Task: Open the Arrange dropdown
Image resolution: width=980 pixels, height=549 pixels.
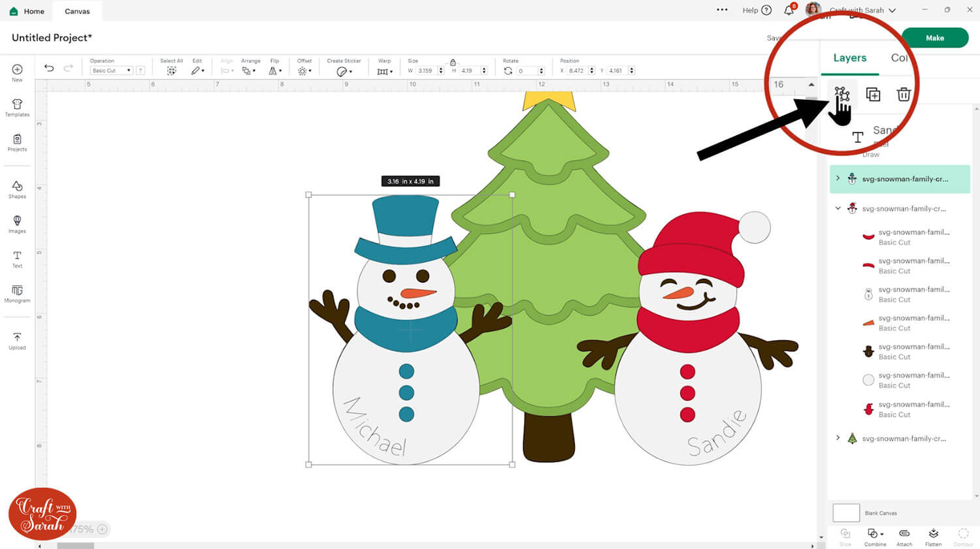Action: (249, 71)
